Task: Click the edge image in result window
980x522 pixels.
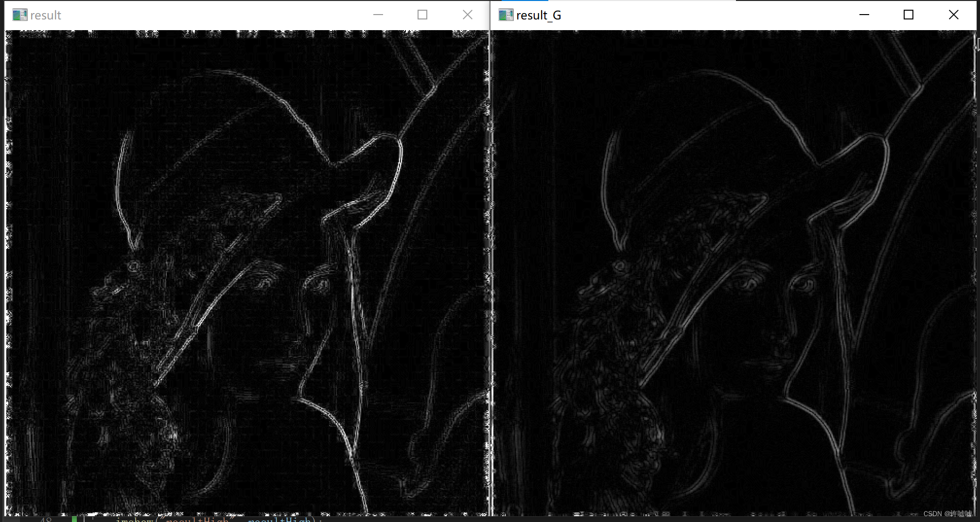Action: pos(247,273)
